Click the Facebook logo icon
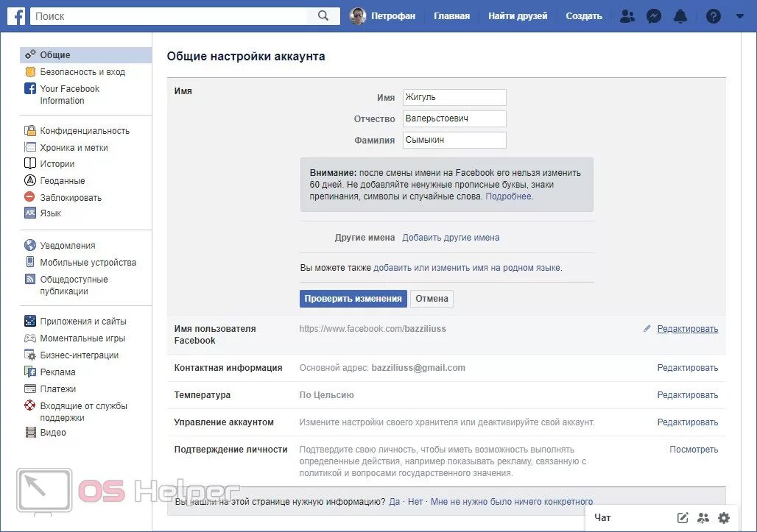The image size is (757, 532). coord(16,16)
